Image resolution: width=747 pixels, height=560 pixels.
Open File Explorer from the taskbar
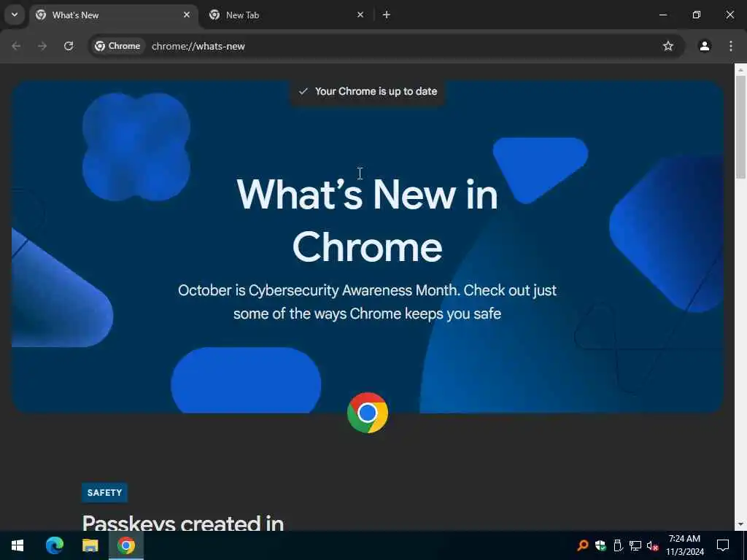(x=90, y=545)
